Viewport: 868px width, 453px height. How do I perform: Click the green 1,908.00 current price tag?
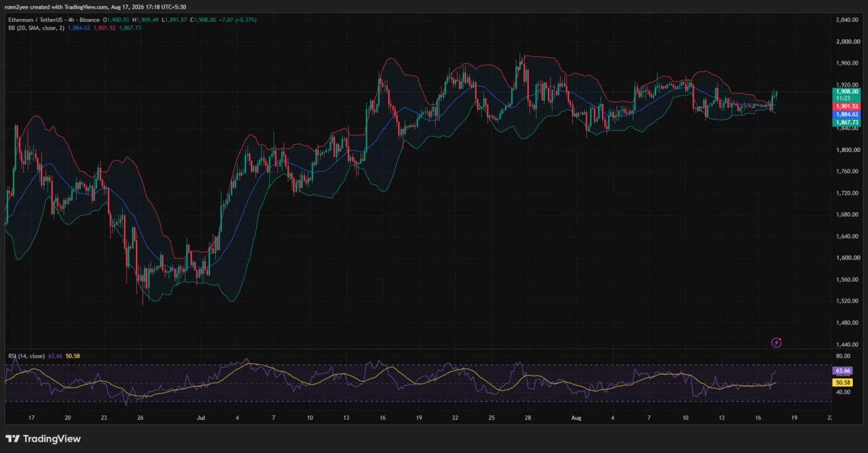point(847,91)
